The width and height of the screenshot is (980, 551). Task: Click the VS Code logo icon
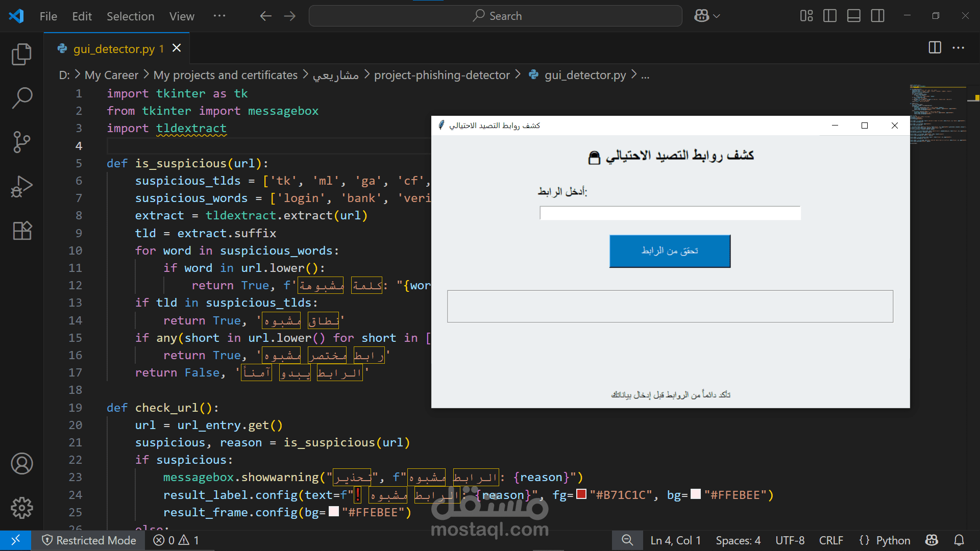16,16
